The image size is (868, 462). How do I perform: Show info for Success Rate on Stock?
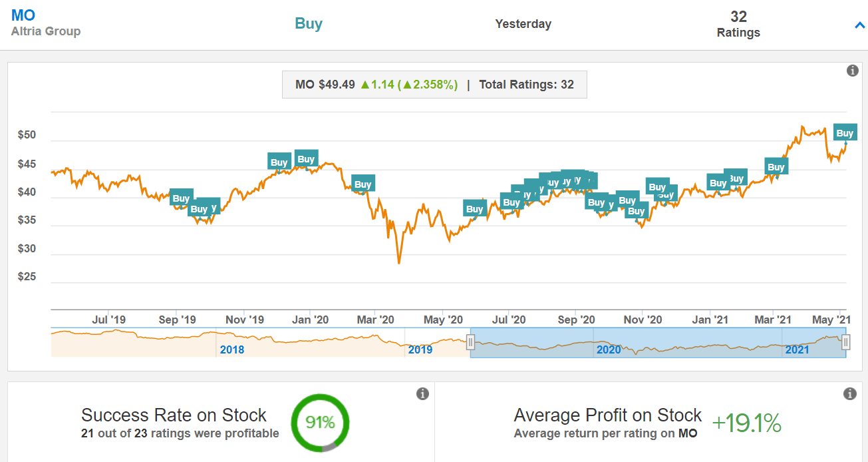(422, 394)
